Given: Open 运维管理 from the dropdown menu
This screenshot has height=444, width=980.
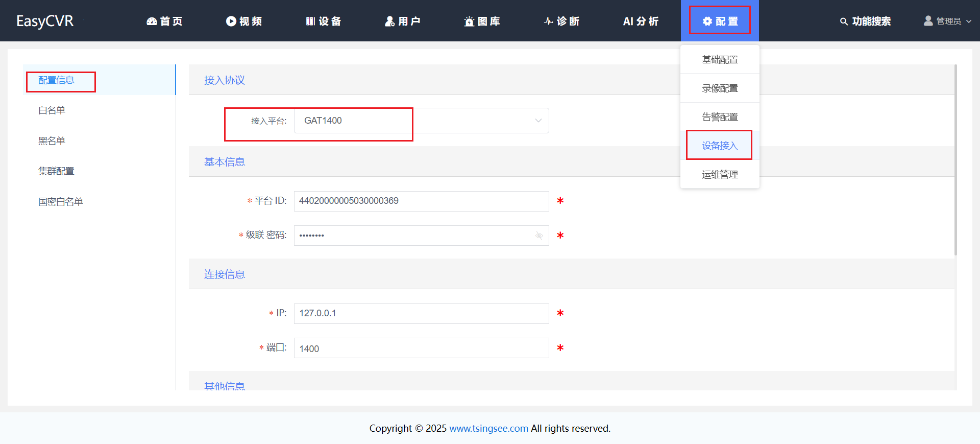Looking at the screenshot, I should (720, 175).
